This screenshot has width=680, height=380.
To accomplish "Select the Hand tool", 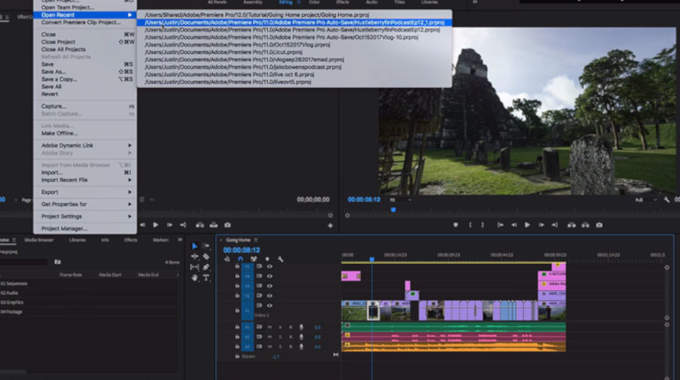I will tap(194, 277).
